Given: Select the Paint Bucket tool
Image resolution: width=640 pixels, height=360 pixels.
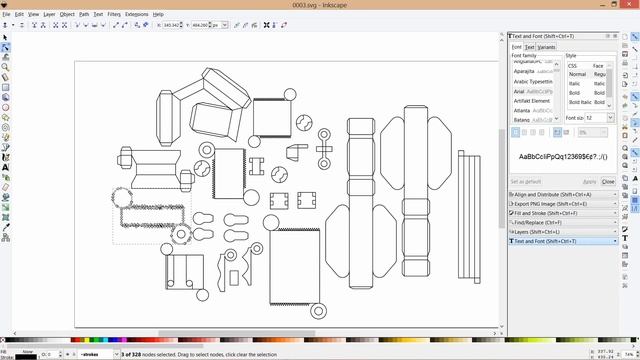Looking at the screenshot, I should (5, 197).
